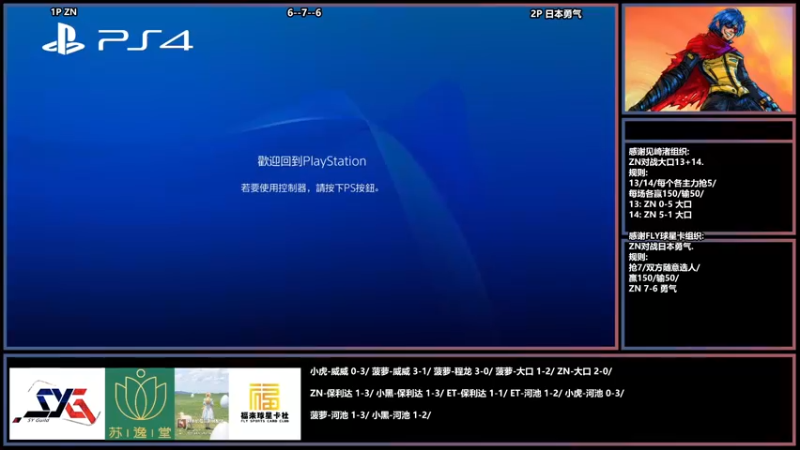
Task: Click the 'ZN 7-6 勇气' result
Action: coord(653,289)
